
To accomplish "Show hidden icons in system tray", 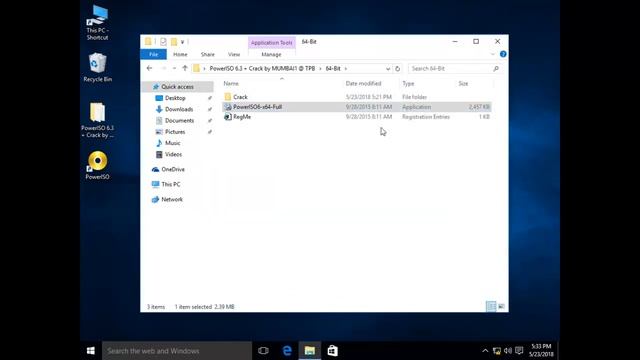I will [485, 351].
